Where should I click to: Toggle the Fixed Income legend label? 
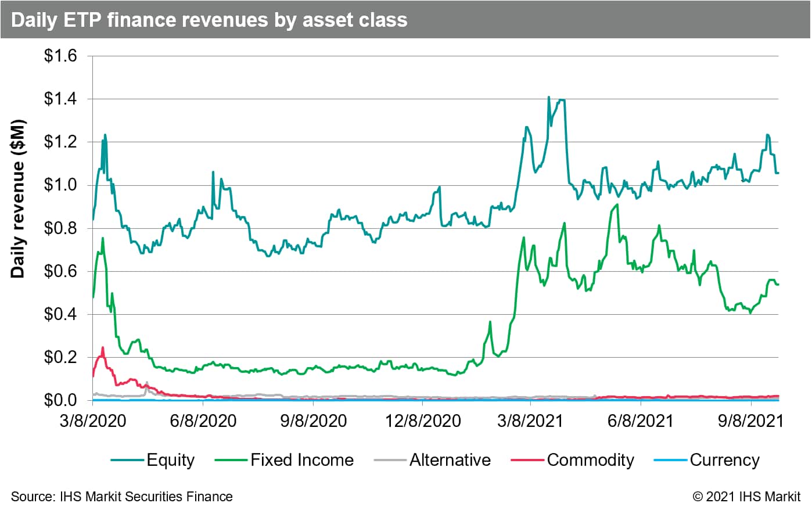point(301,460)
